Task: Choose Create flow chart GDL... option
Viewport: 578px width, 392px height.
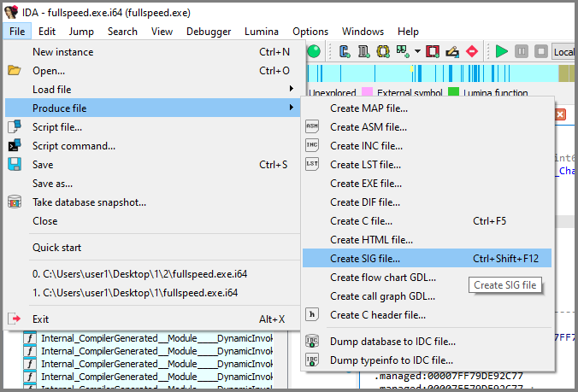Action: pyautogui.click(x=427, y=278)
